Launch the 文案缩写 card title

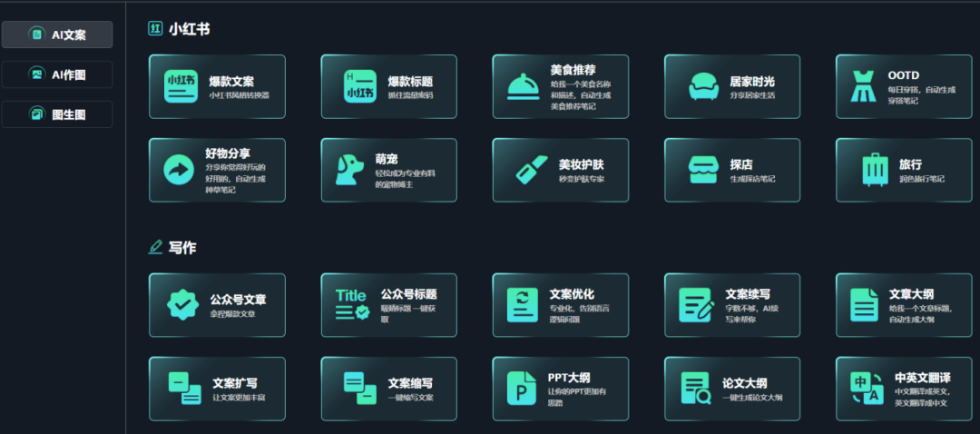(x=411, y=383)
